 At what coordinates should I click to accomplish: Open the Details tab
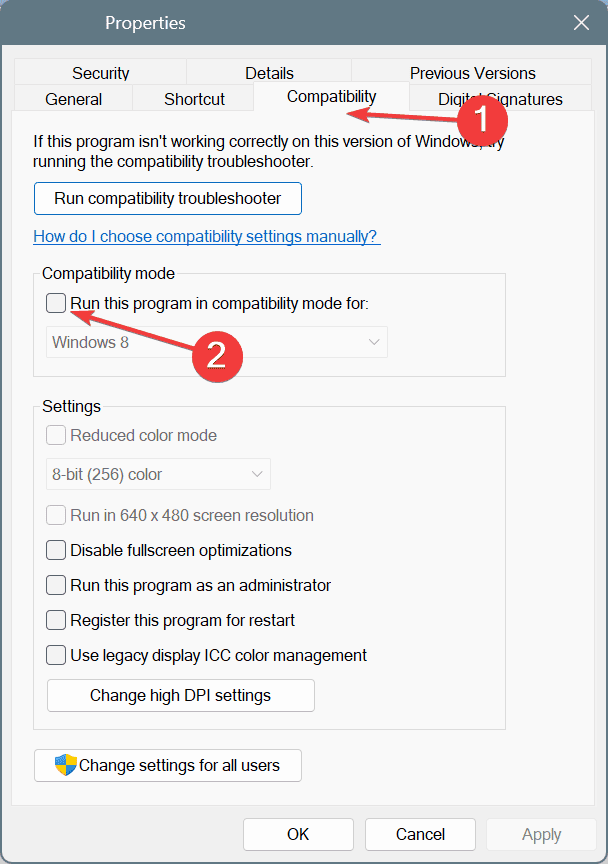coord(269,73)
